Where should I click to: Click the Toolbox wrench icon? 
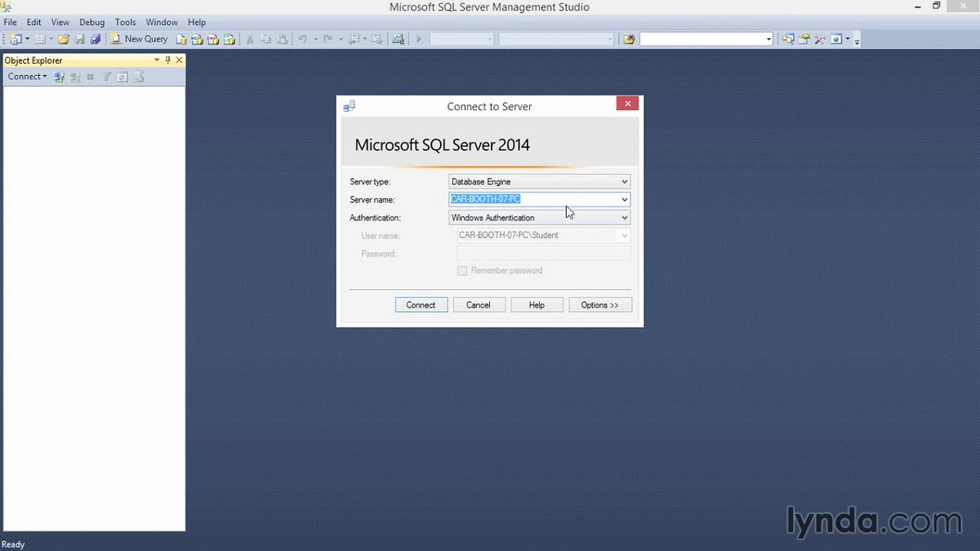coord(820,38)
